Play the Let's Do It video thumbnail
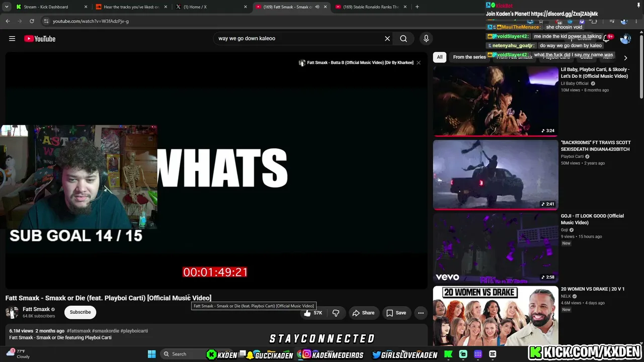Viewport: 644px width, 362px height. coord(496,101)
